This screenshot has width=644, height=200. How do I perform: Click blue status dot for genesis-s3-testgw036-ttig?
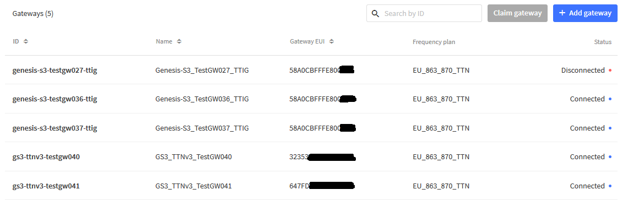click(x=610, y=99)
